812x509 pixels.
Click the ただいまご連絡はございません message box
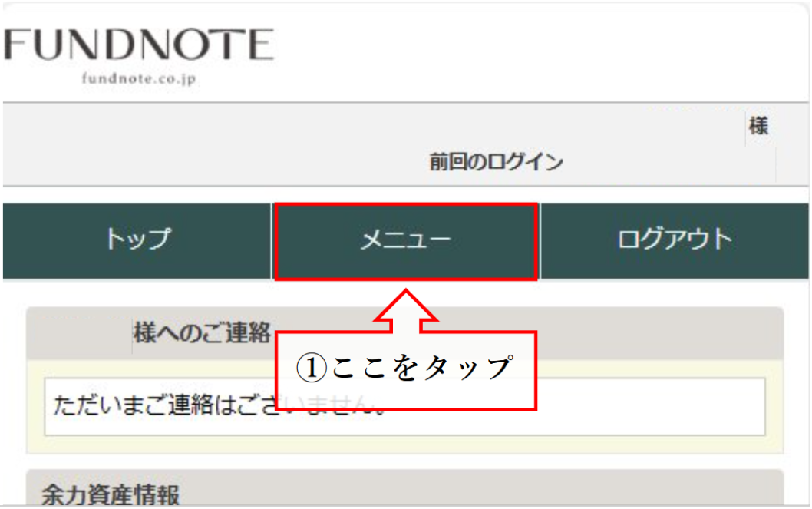click(404, 406)
